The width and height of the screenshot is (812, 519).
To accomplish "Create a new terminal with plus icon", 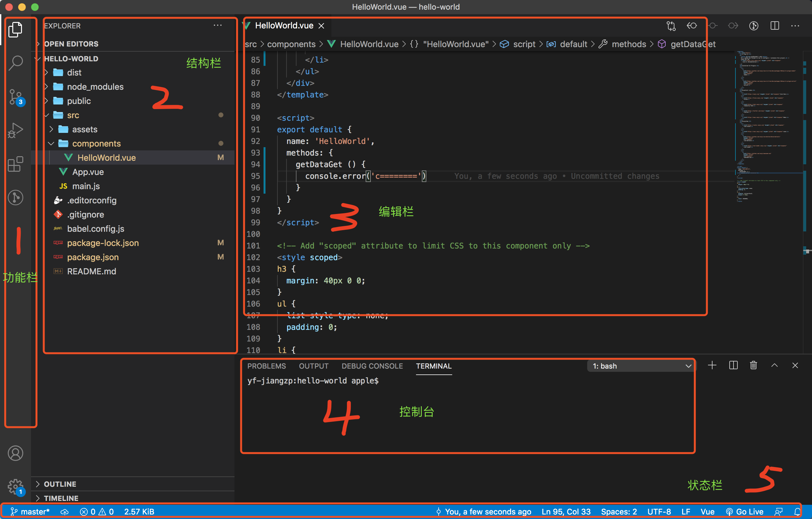I will point(712,366).
